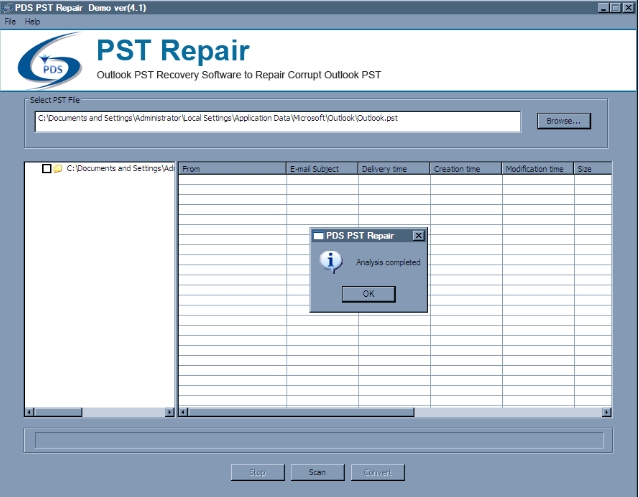Viewport: 639px width, 497px height.
Task: Click the Convert button
Action: pyautogui.click(x=378, y=473)
